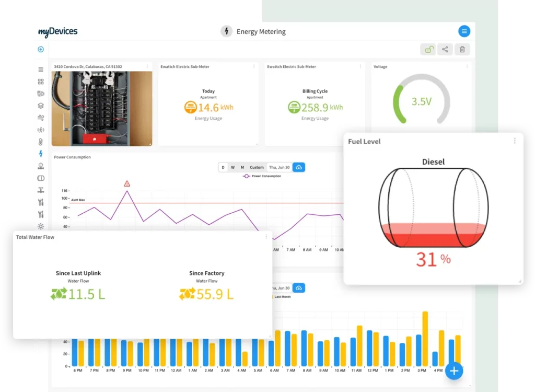Click the circled plus add icon in the sidebar

tap(41, 50)
